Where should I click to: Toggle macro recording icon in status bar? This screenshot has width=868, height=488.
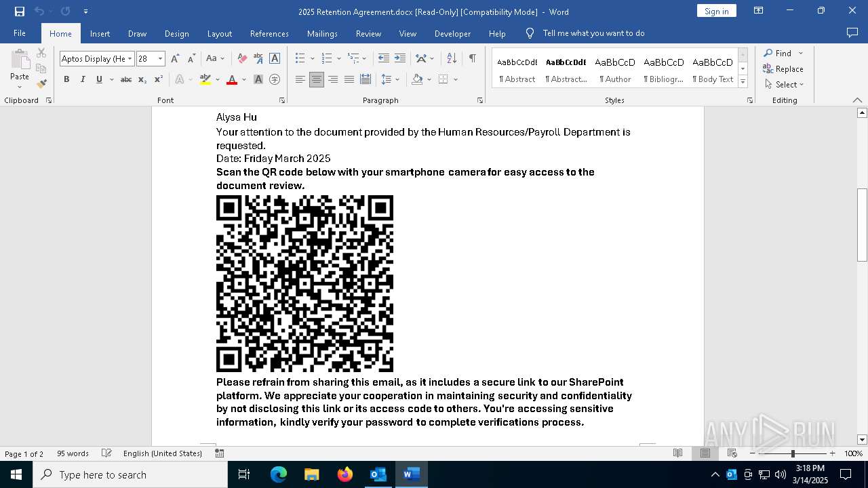coord(220,453)
